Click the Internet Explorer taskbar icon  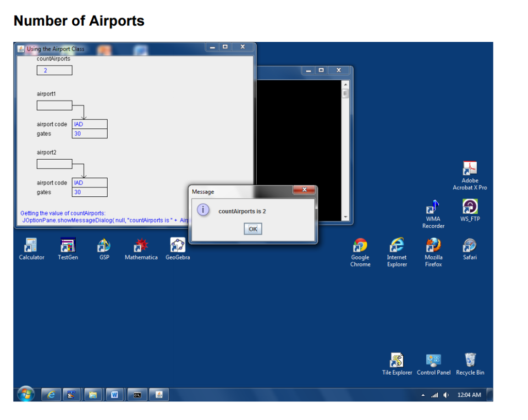point(51,394)
